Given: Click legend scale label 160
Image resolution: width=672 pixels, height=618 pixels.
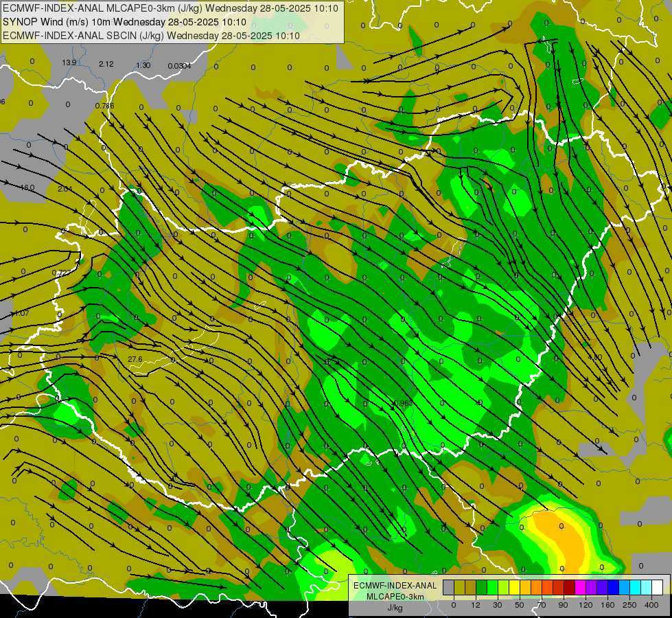Looking at the screenshot, I should coord(607,605).
